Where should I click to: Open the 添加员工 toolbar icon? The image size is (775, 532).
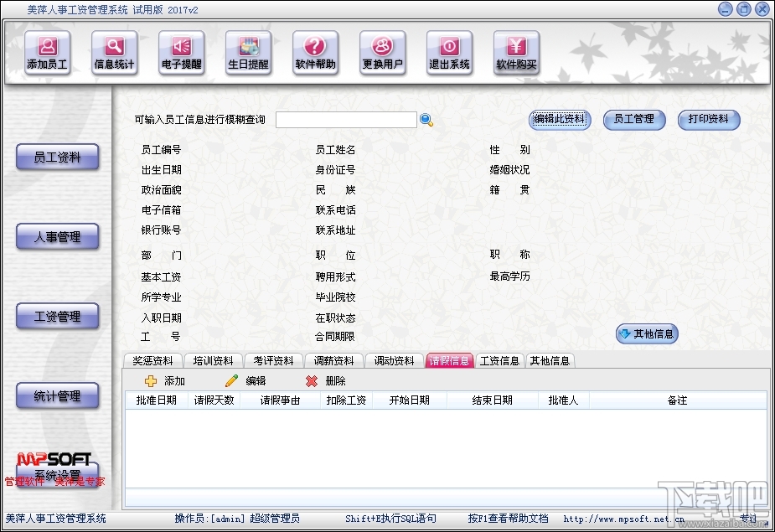tap(48, 53)
